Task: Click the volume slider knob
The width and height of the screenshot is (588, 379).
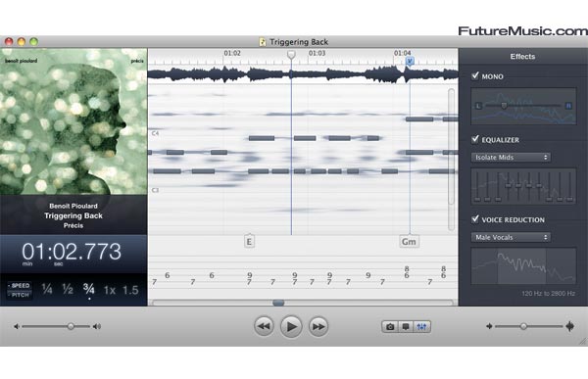Action: pyautogui.click(x=71, y=326)
